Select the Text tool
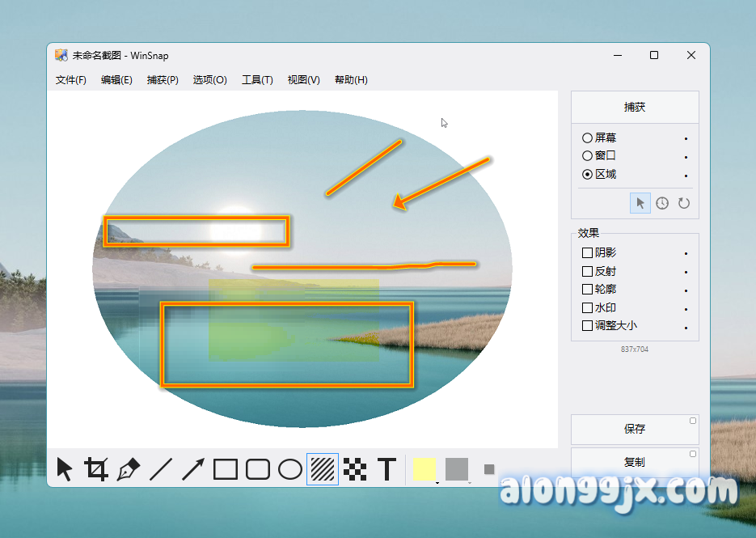 [x=387, y=469]
